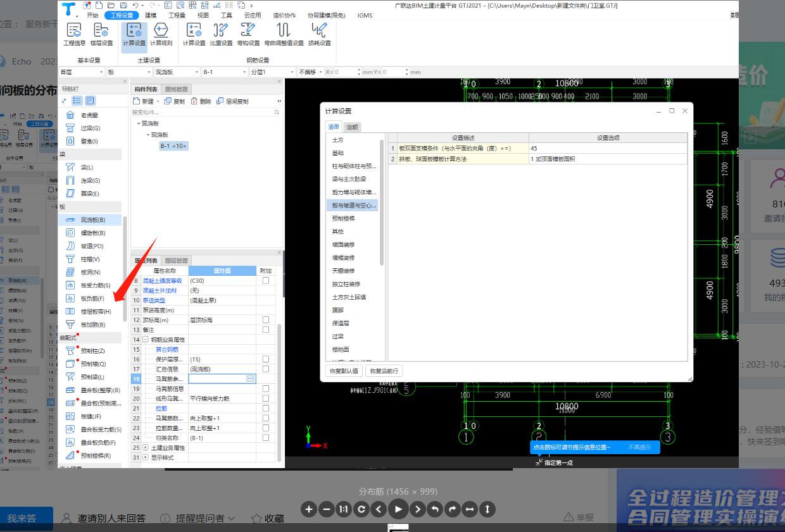Click 恢复默认值 button in dialog
785x532 pixels.
pyautogui.click(x=344, y=371)
